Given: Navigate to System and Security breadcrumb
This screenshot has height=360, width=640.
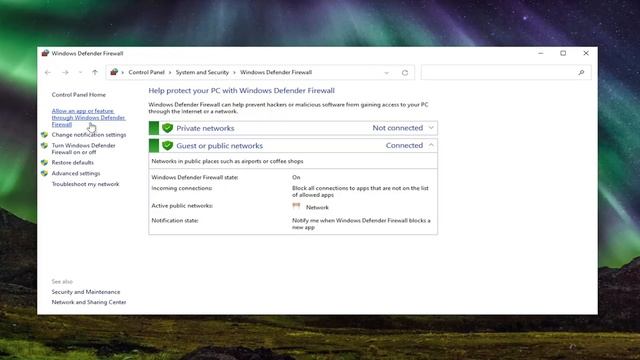Looking at the screenshot, I should pyautogui.click(x=202, y=72).
